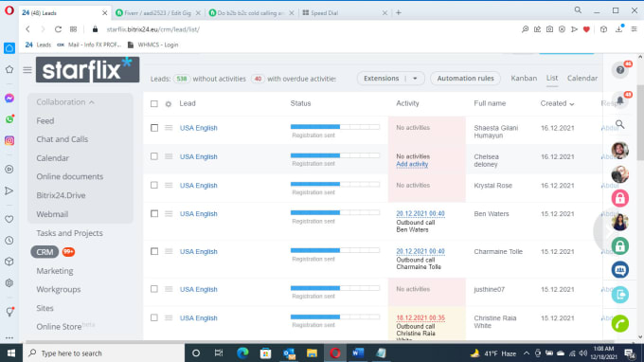Open the Extensions dropdown arrow
644x362 pixels.
[x=415, y=79]
